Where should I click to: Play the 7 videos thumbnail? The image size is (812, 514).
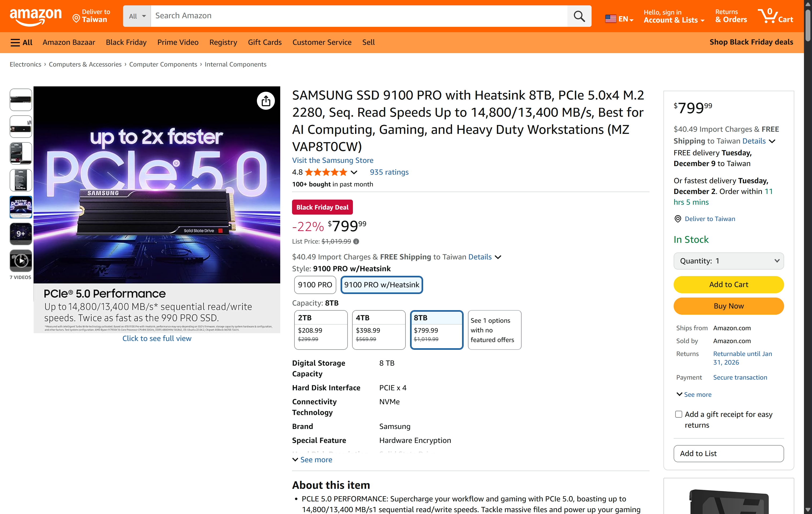[x=21, y=261]
